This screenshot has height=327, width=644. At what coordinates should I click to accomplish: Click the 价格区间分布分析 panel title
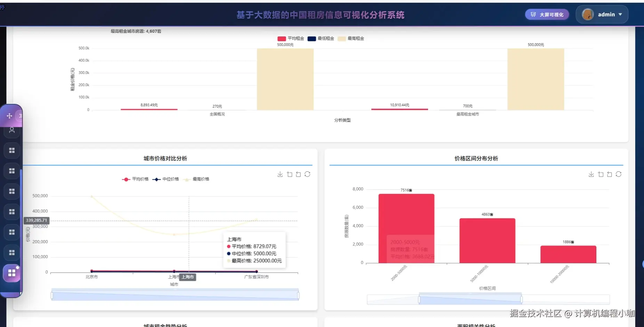click(476, 158)
